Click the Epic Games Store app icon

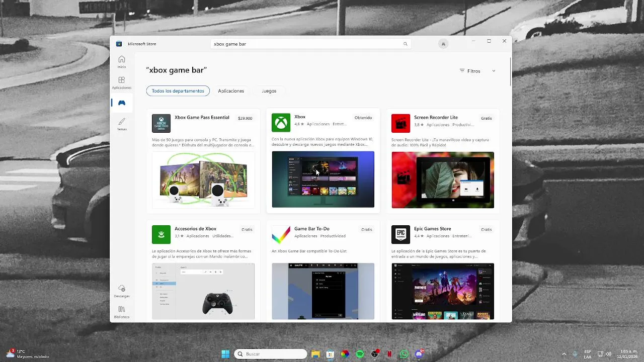click(x=401, y=234)
